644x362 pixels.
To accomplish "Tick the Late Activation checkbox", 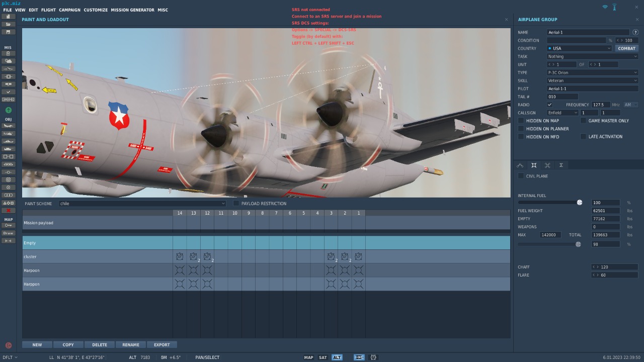I will 584,137.
